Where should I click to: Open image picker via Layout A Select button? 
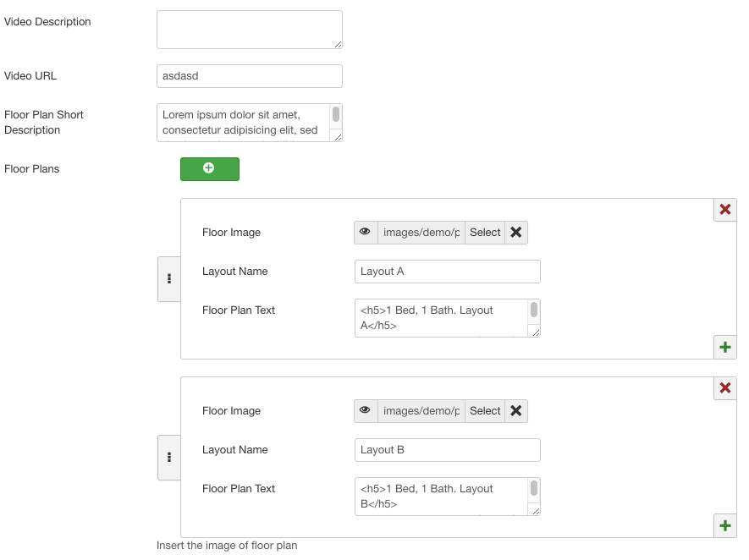click(x=484, y=232)
